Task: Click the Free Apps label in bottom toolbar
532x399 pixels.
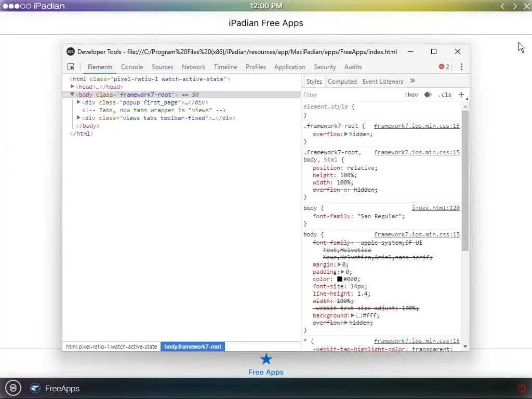Action: point(266,372)
